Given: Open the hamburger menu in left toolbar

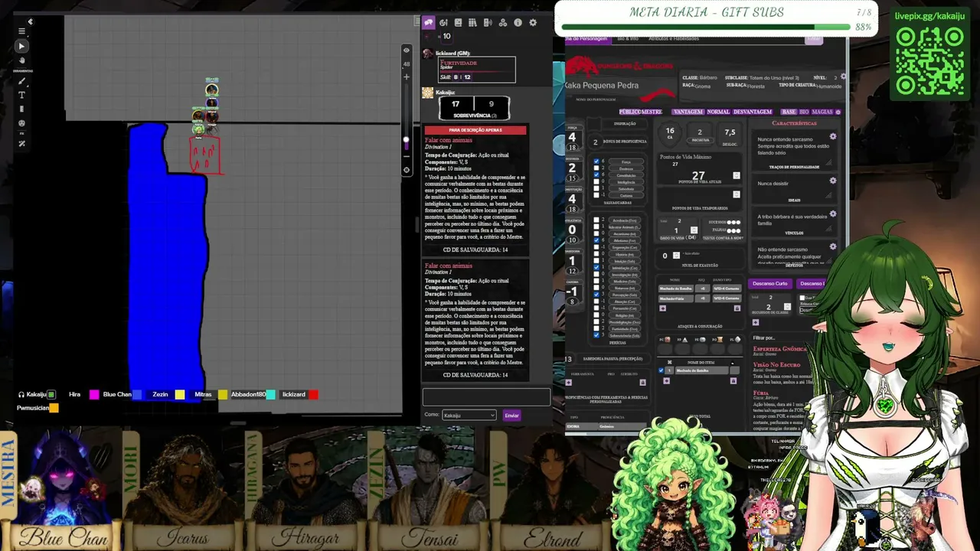Looking at the screenshot, I should pyautogui.click(x=21, y=31).
